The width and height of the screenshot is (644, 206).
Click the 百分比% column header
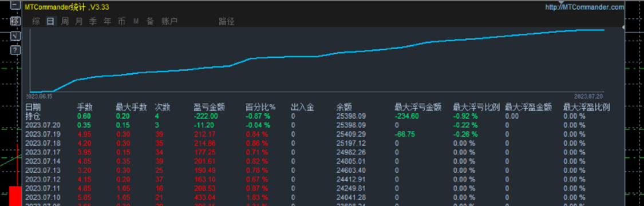[261, 108]
